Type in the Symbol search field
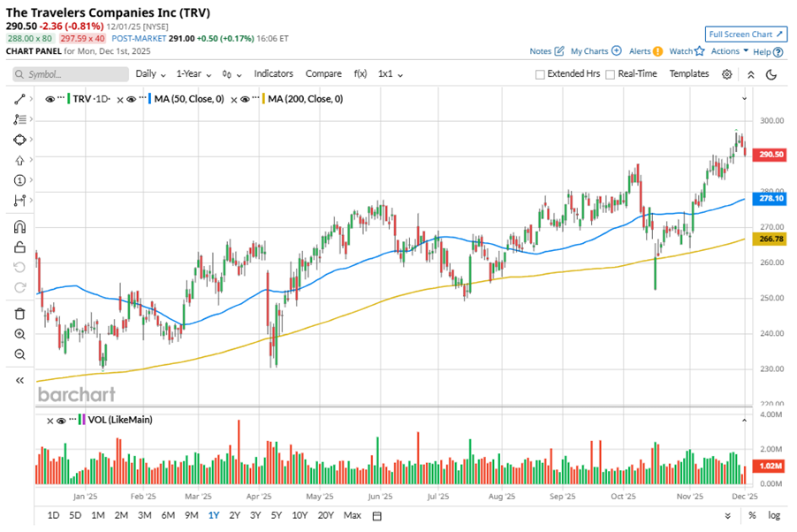This screenshot has height=532, width=797. 78,74
